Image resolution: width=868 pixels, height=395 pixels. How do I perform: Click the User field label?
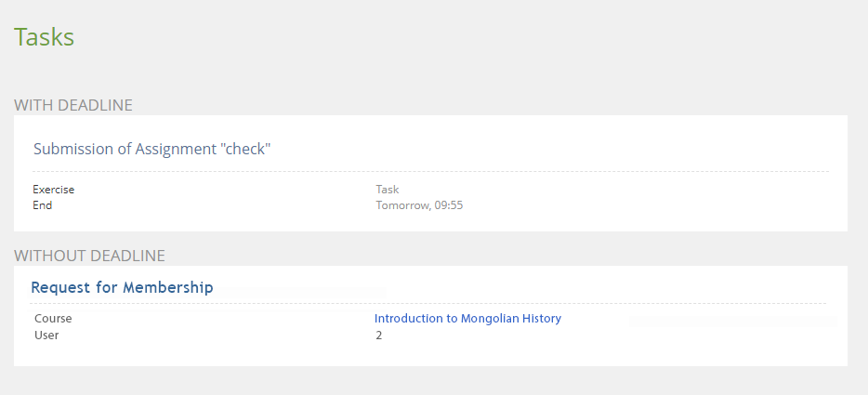pos(46,335)
